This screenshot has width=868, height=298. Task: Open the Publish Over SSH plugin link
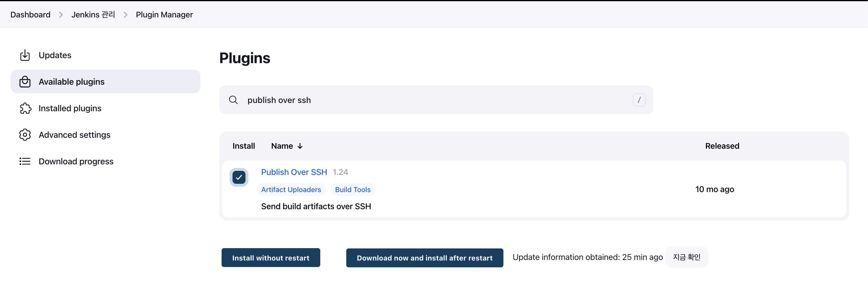click(294, 172)
